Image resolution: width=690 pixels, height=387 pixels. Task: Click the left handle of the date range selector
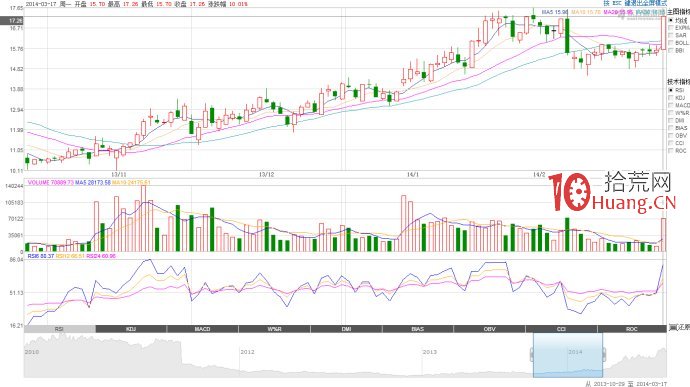(x=532, y=354)
